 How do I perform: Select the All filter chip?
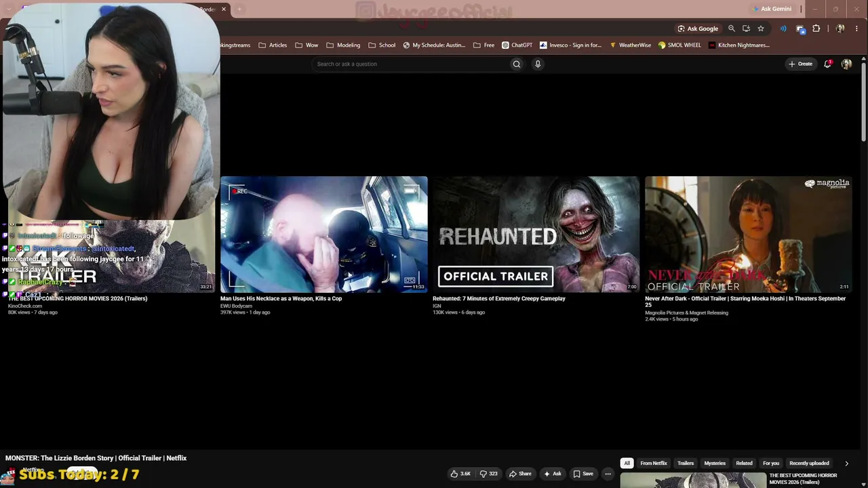pyautogui.click(x=627, y=464)
